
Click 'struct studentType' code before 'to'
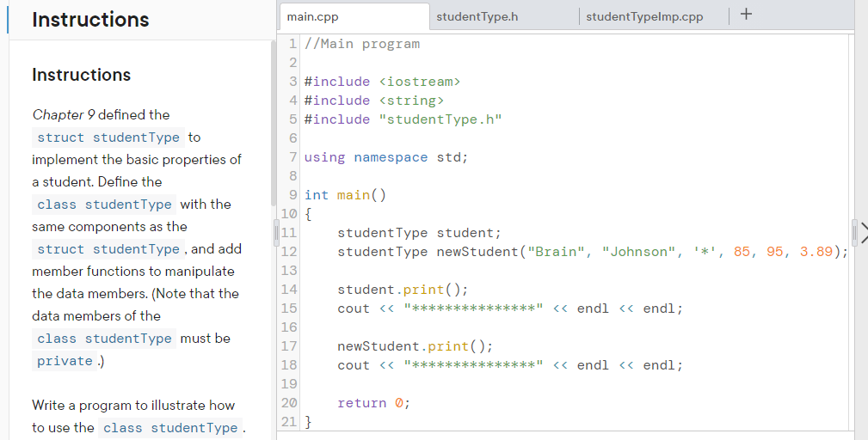click(x=108, y=137)
